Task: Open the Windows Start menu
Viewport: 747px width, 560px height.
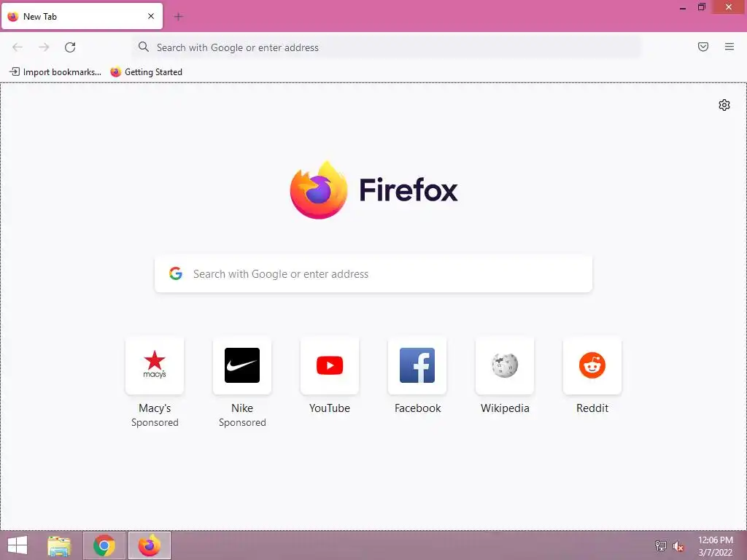Action: (x=18, y=545)
